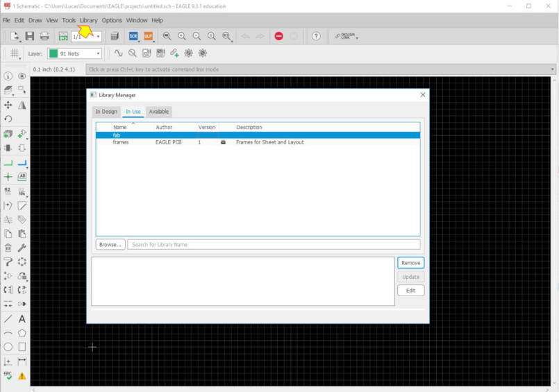Open the File menu
Screen dimensions: 559x392
tap(6, 20)
